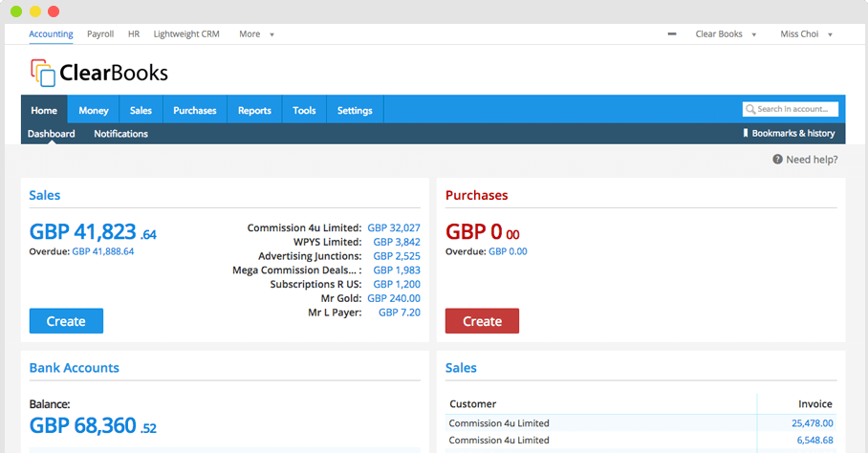Open the Tools menu
This screenshot has width=868, height=453.
(x=304, y=110)
